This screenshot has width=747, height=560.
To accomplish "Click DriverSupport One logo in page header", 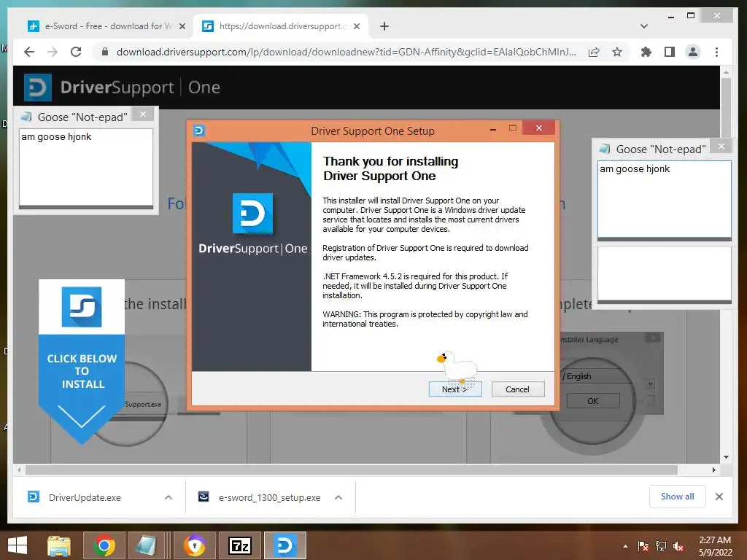I will point(122,87).
